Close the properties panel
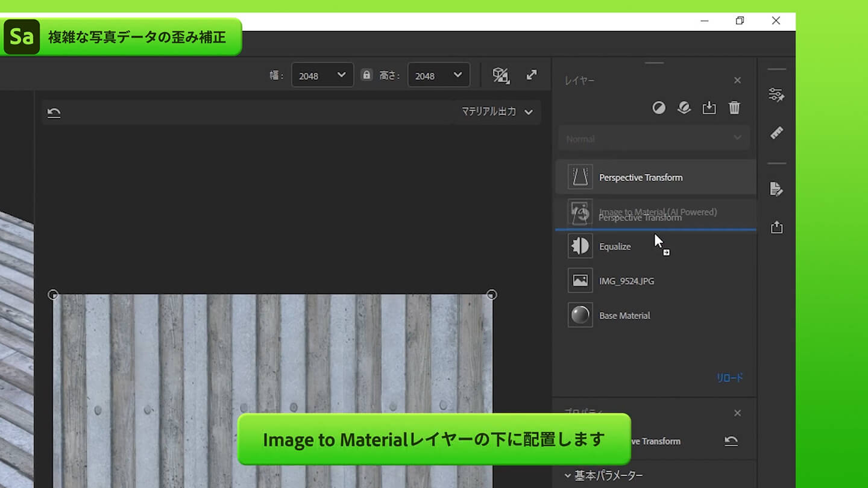 click(x=737, y=413)
